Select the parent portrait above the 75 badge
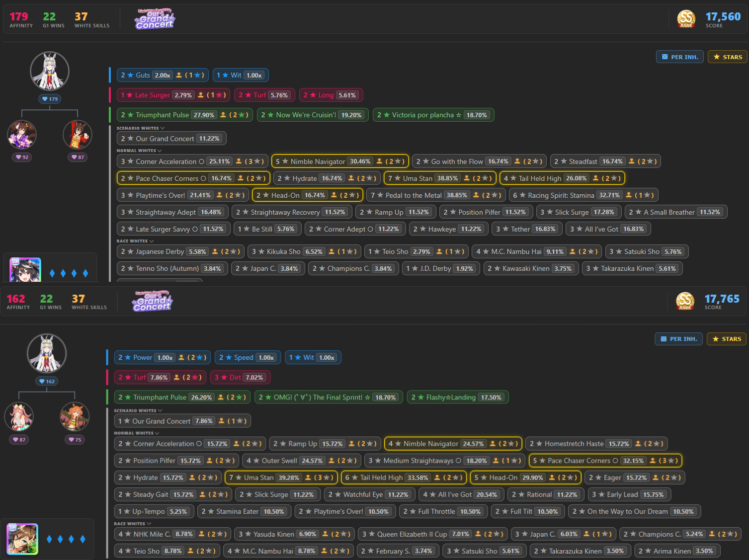Viewport: 749px width, 560px height. point(75,416)
